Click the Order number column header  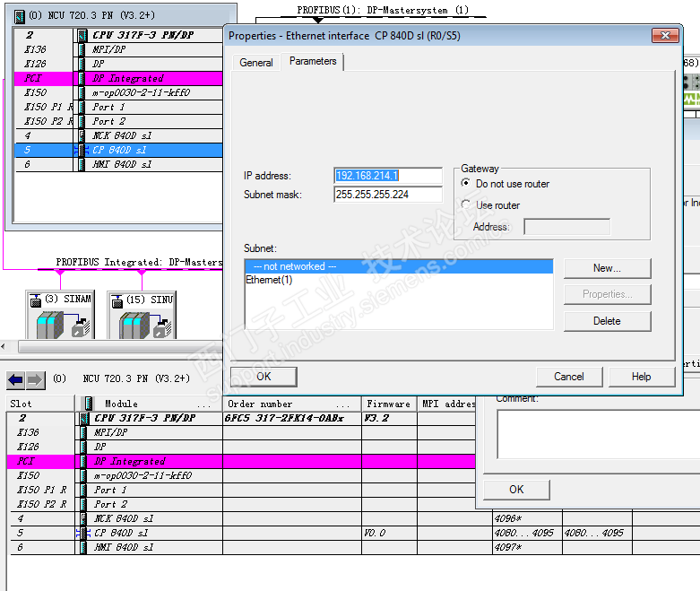click(x=292, y=404)
